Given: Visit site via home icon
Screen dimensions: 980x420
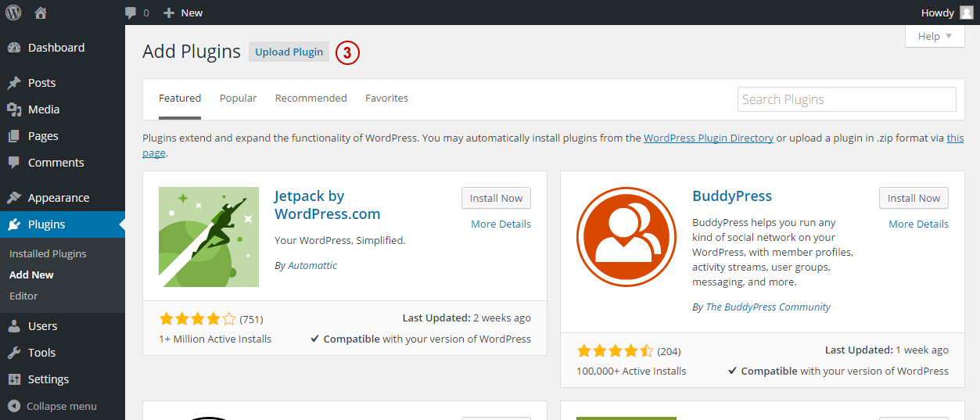Looking at the screenshot, I should coord(41,13).
